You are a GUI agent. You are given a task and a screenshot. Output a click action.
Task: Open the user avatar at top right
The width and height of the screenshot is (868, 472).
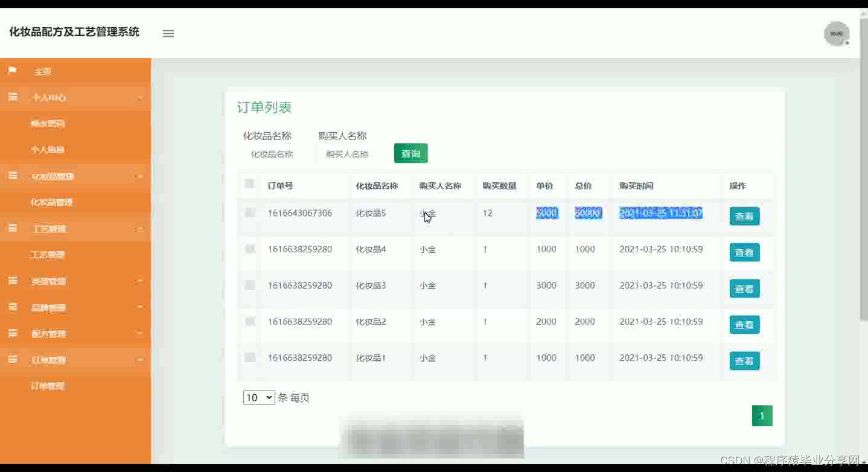[837, 33]
